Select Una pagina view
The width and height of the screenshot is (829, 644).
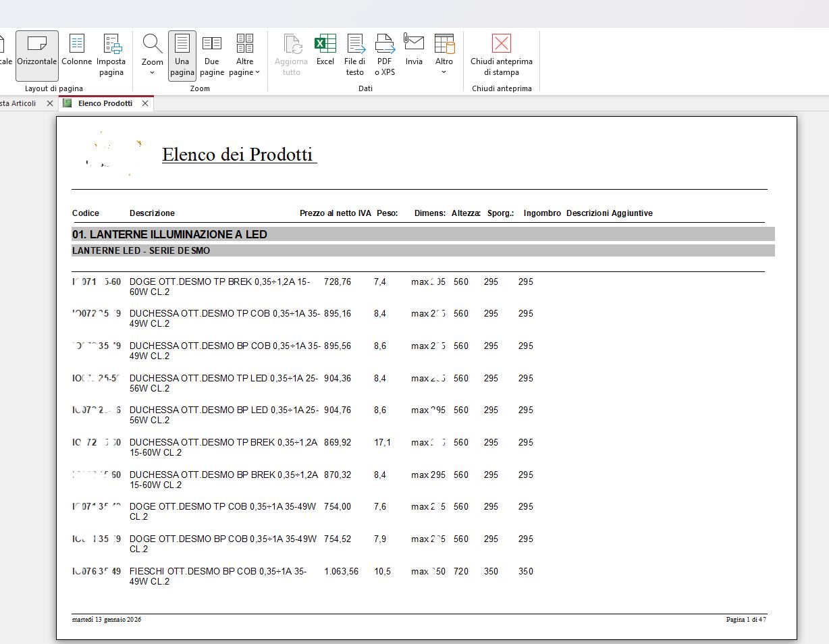pyautogui.click(x=182, y=55)
